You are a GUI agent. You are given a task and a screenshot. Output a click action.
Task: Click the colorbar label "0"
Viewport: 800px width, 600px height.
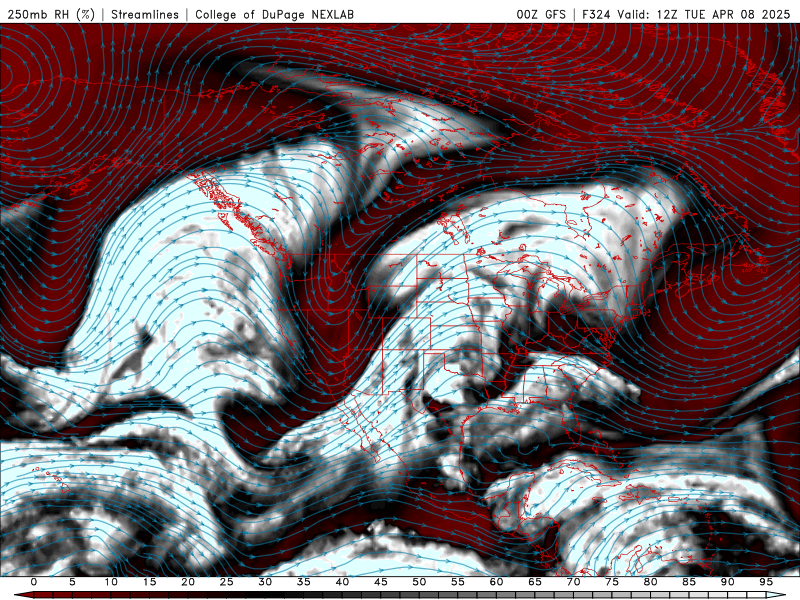pos(34,582)
